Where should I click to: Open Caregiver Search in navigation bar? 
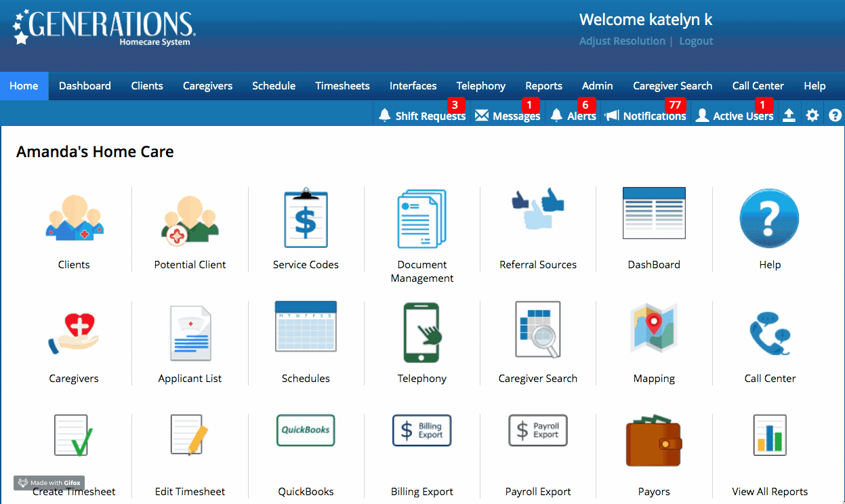[x=672, y=86]
